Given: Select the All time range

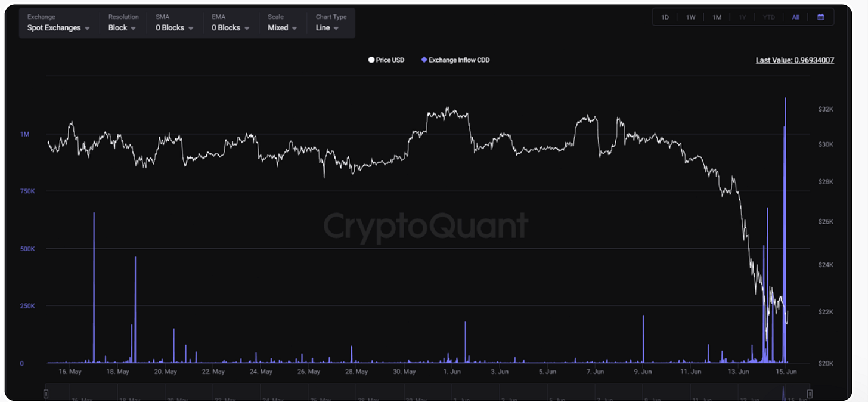Looking at the screenshot, I should pos(795,17).
